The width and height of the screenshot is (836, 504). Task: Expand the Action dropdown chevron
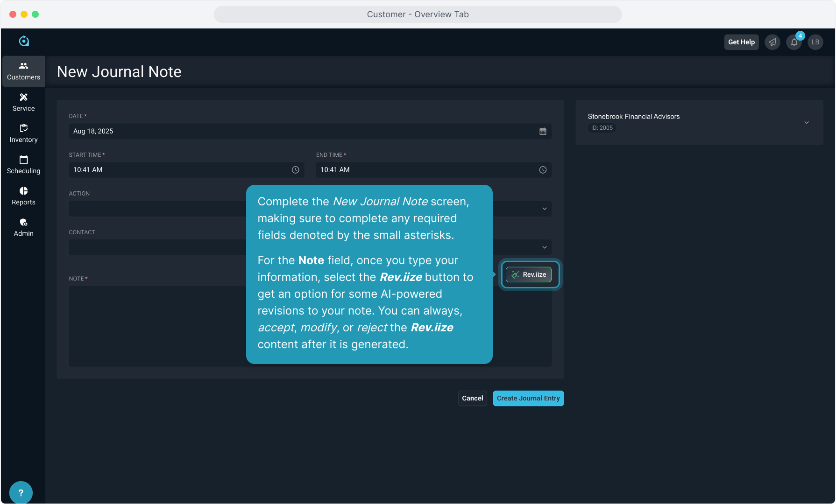point(545,209)
